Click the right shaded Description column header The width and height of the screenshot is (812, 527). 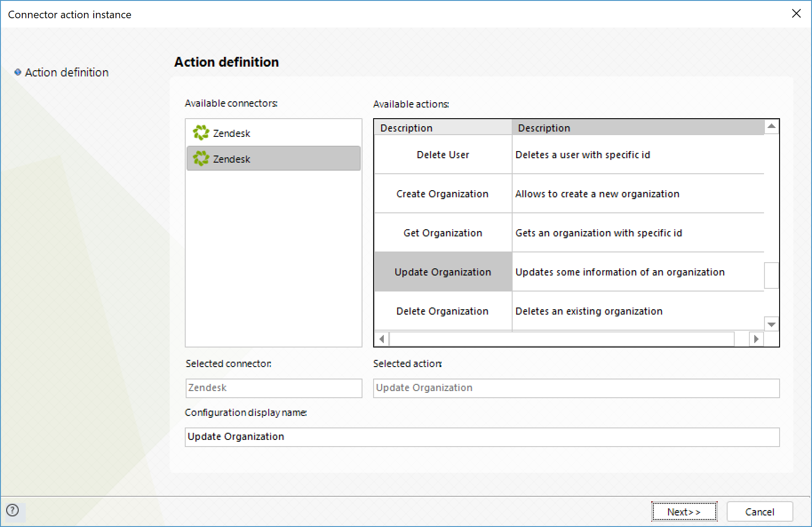[638, 128]
